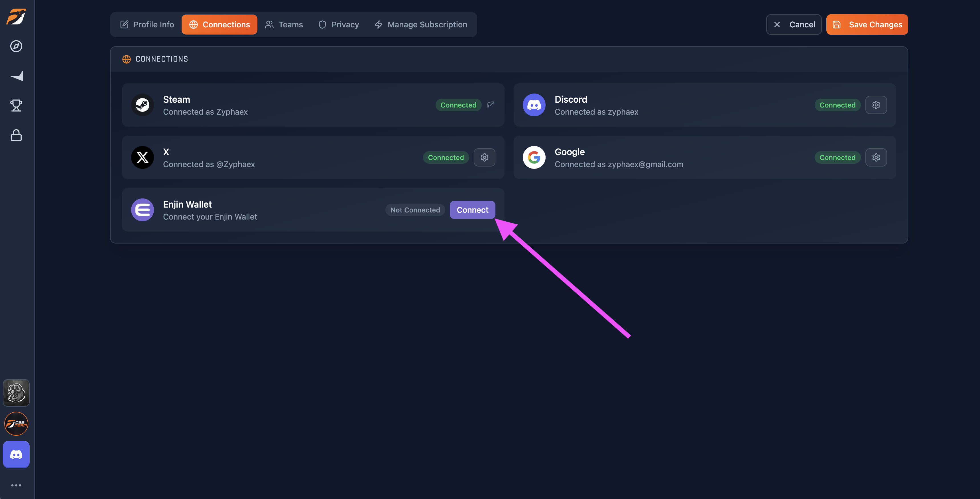Click the Discord button in the sidebar
The image size is (980, 499).
16,455
